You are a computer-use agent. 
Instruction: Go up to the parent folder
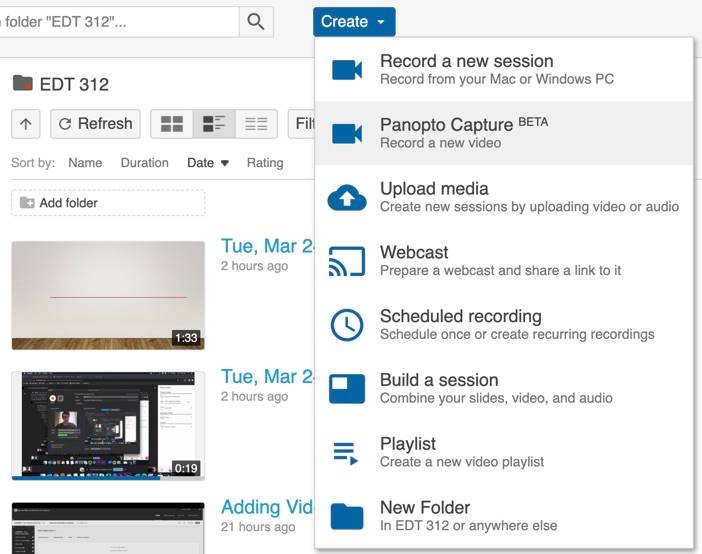coord(25,124)
